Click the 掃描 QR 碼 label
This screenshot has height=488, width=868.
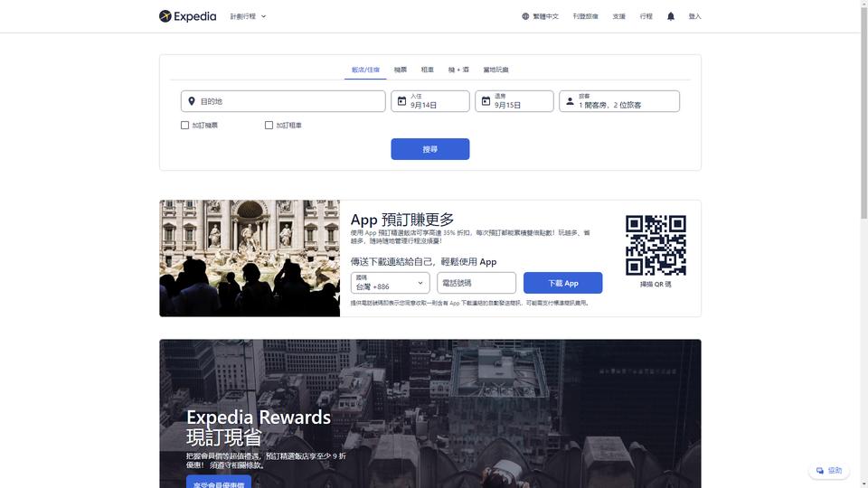click(656, 285)
